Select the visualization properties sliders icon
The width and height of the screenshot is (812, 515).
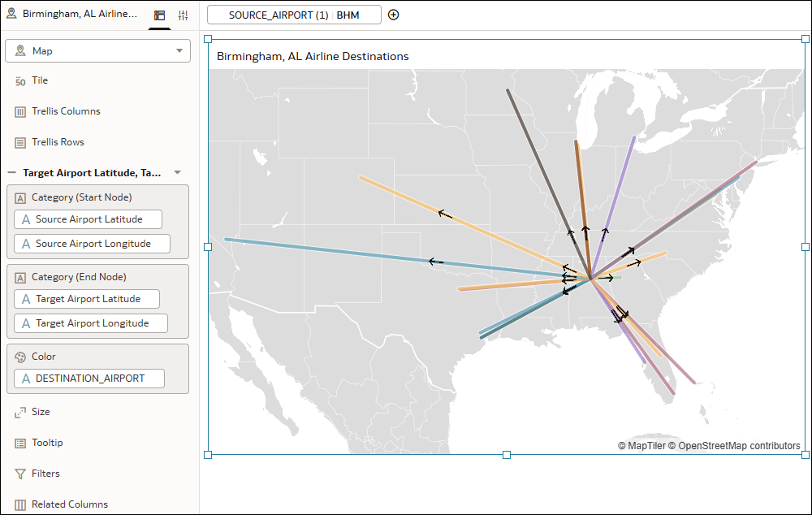183,15
